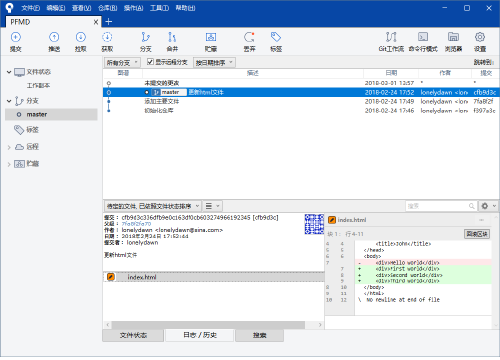Click the orange modified icon beside index.html in the file list
The width and height of the screenshot is (500, 360).
pos(111,277)
